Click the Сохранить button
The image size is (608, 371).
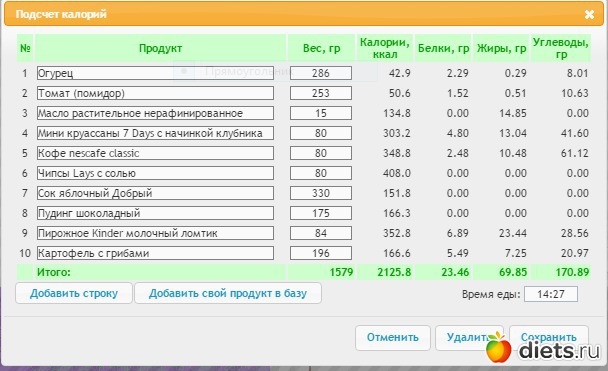(549, 337)
